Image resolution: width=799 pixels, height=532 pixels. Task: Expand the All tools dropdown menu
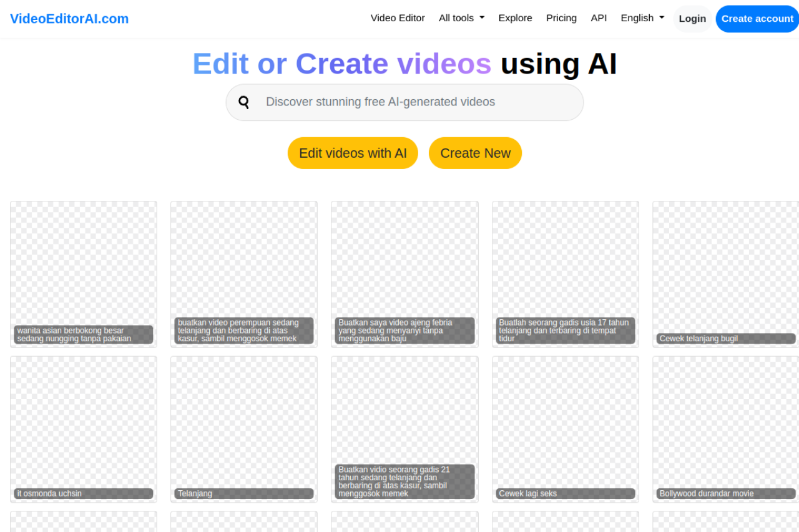click(461, 18)
